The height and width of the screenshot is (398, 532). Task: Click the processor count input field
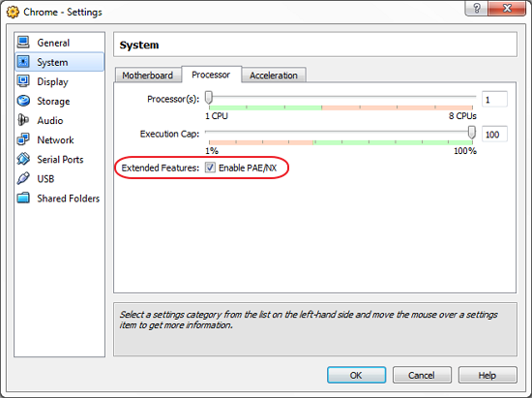[494, 100]
